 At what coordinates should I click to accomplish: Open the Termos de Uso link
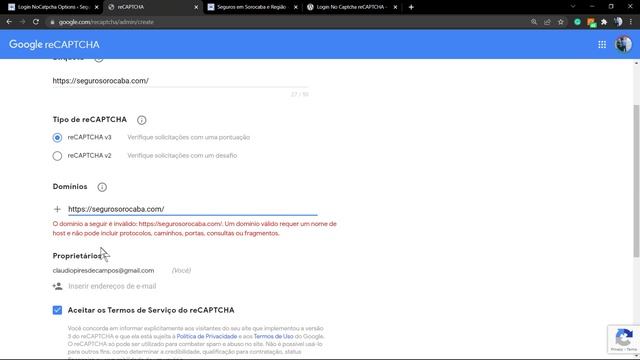click(x=273, y=336)
